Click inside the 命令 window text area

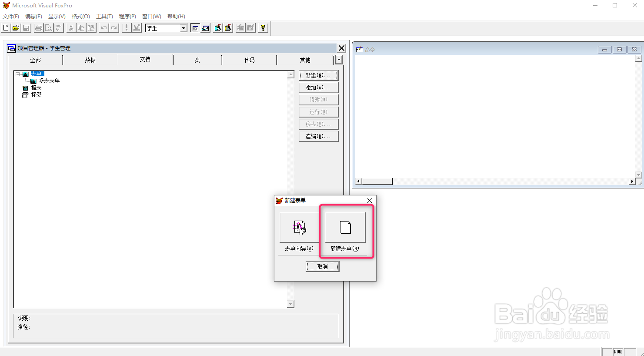[x=495, y=116]
